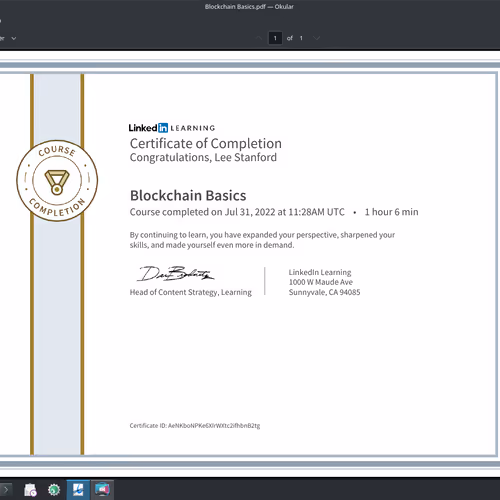Switch to the Okular taskbar entry
Image resolution: width=500 pixels, height=500 pixels.
tap(78, 490)
